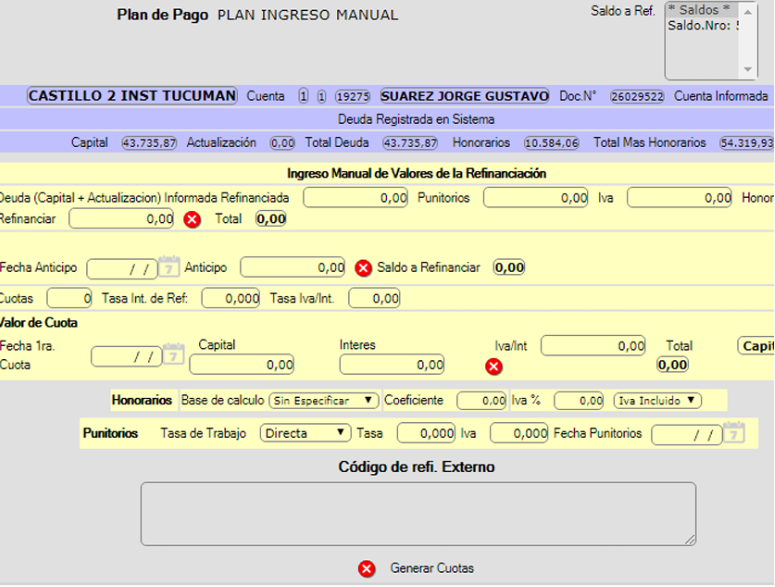
Task: Select '* Saldos *' in Saldo a Ref. list
Action: 700,9
